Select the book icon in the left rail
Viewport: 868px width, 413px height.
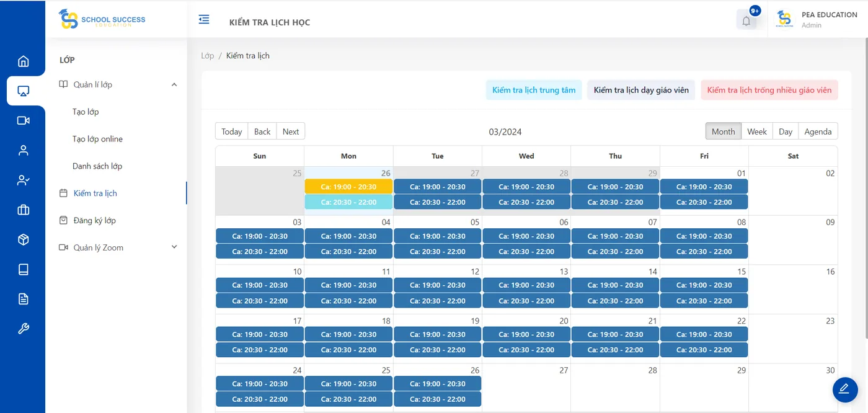point(23,269)
